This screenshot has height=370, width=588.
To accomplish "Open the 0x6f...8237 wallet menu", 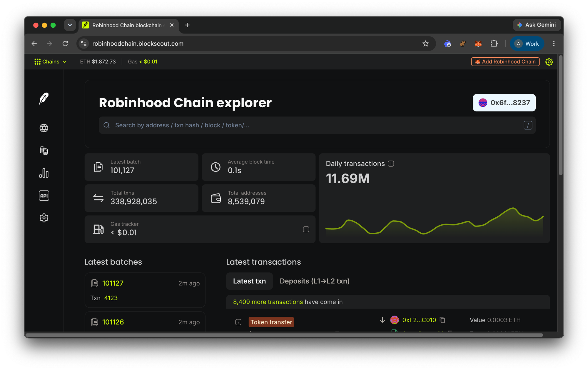I will (x=504, y=103).
